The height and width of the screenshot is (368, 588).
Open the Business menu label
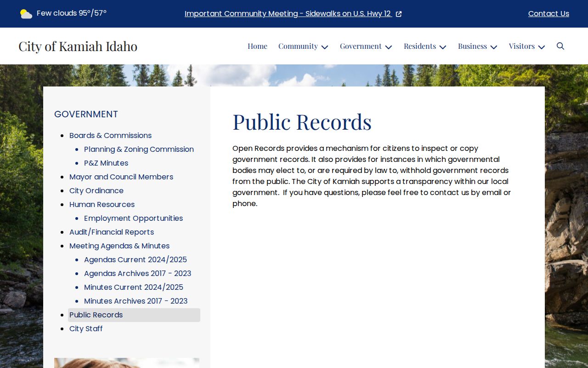pyautogui.click(x=472, y=46)
